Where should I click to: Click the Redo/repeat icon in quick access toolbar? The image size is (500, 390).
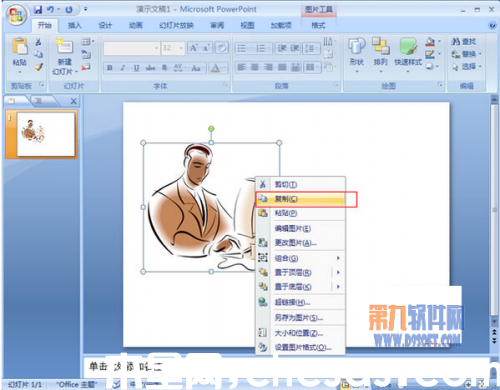[69, 10]
